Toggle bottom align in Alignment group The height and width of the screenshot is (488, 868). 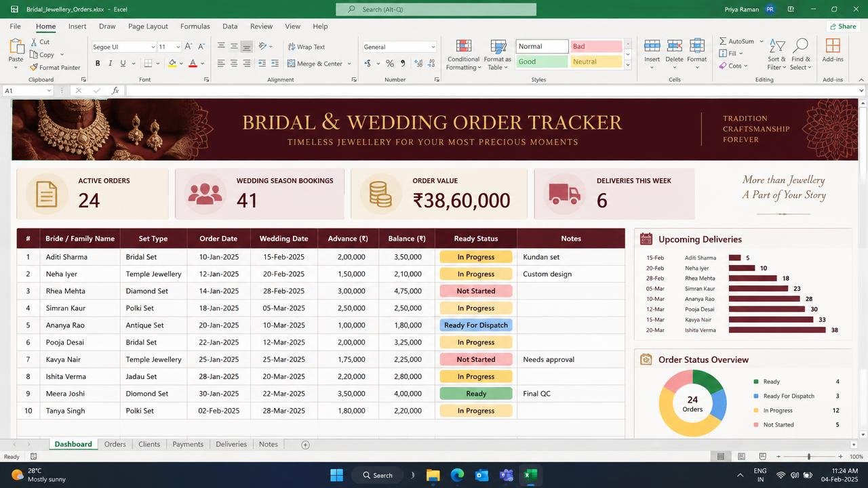pos(246,47)
